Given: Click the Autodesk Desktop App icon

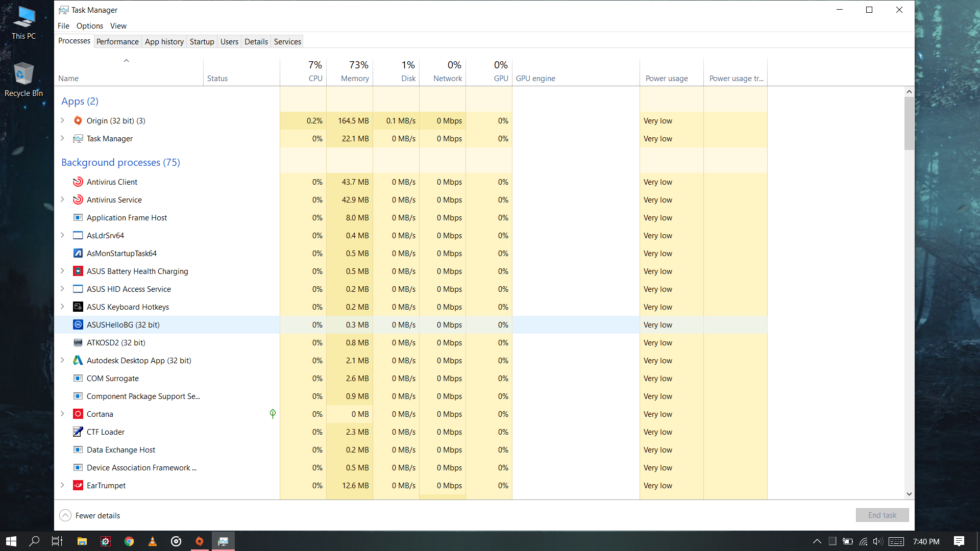Looking at the screenshot, I should point(78,361).
